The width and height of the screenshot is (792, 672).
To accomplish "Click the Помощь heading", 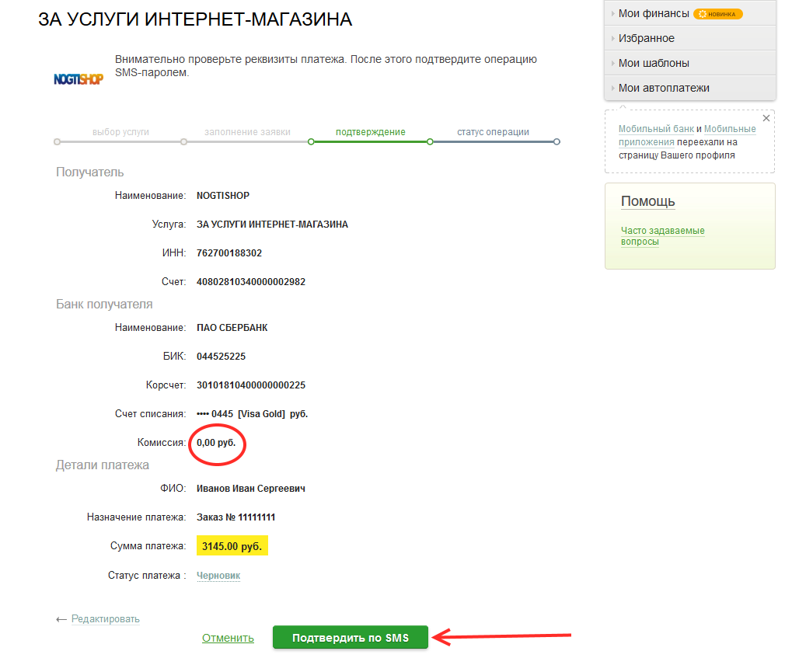I will point(647,201).
